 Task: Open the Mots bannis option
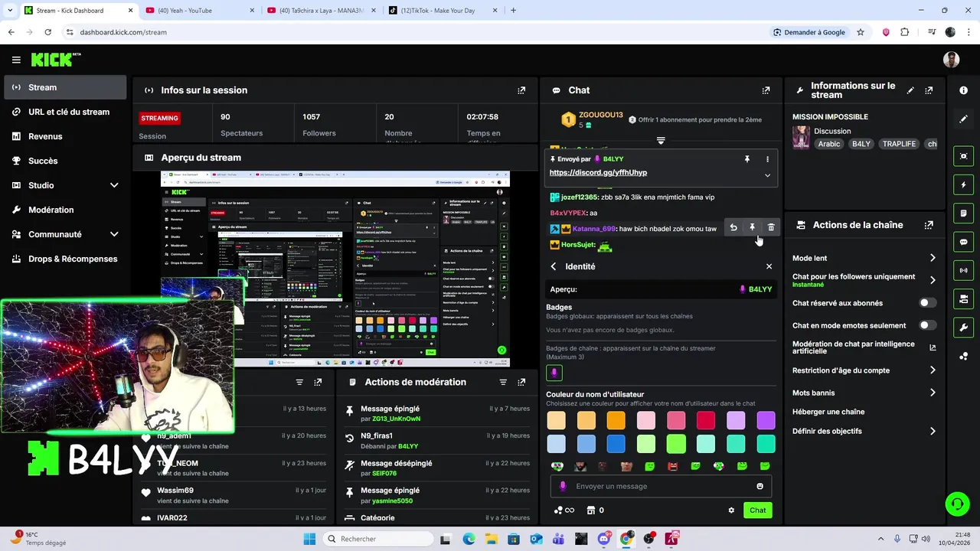pos(864,393)
